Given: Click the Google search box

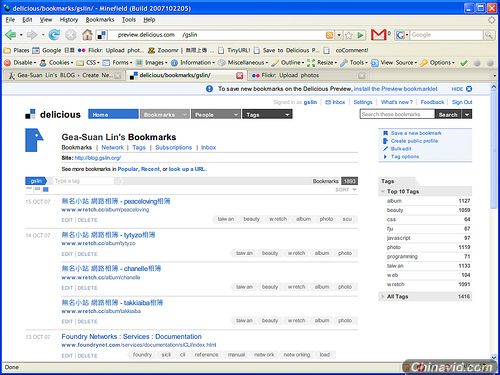Looking at the screenshot, I should [447, 35].
